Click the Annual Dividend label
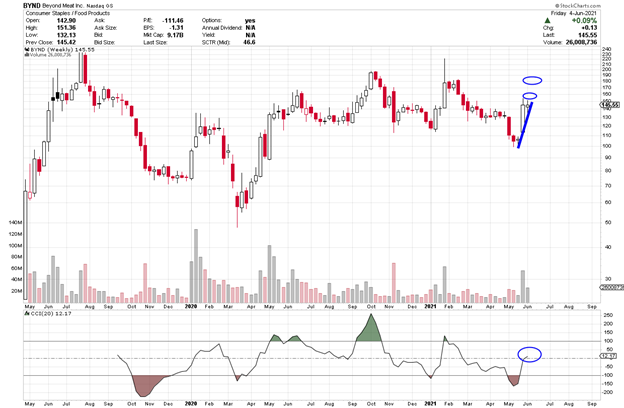Viewport: 624px width, 408px height. pyautogui.click(x=222, y=27)
